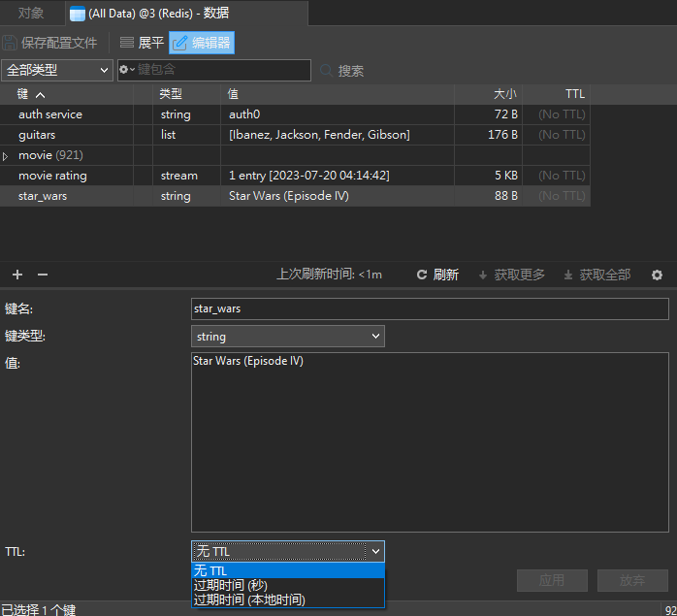Choose 无 TTL option in the list
The image size is (677, 616).
287,570
